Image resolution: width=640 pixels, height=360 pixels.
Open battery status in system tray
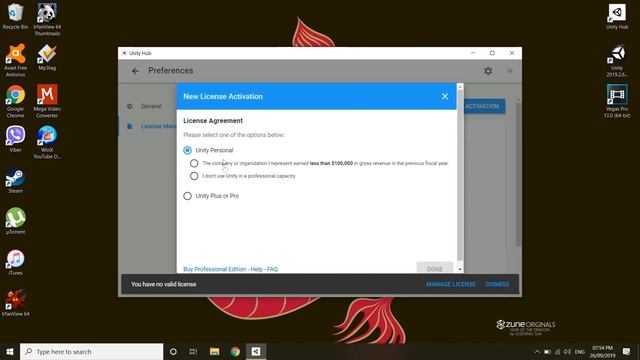click(547, 351)
